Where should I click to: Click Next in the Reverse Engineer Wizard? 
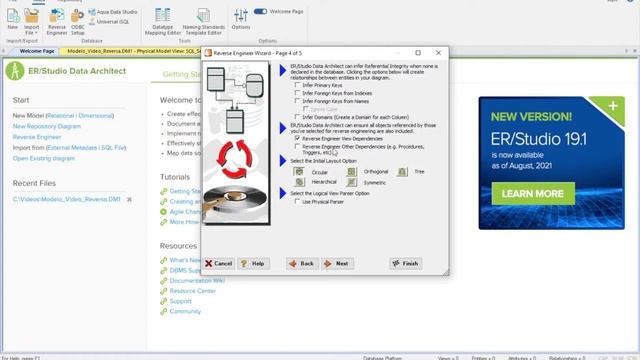pyautogui.click(x=337, y=264)
